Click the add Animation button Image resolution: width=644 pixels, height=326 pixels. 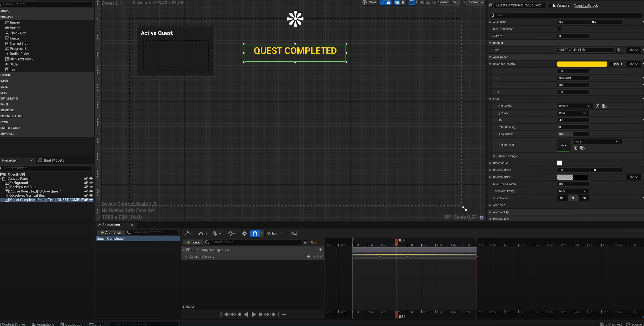point(111,232)
